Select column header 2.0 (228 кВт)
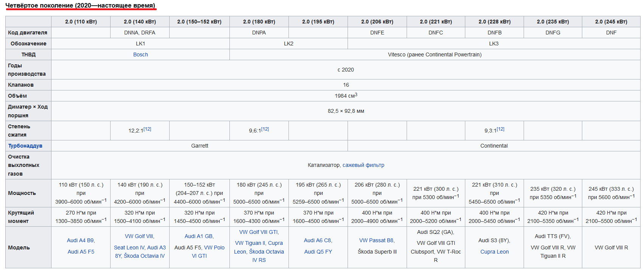The width and height of the screenshot is (644, 274). point(494,22)
